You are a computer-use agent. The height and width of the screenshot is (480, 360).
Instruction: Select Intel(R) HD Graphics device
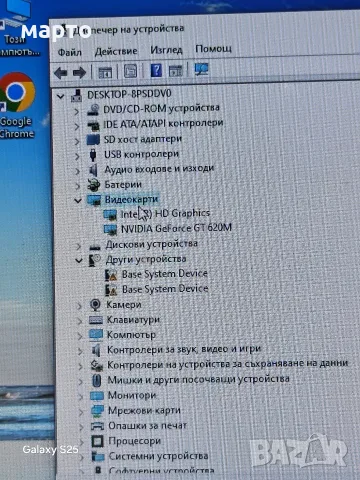coord(165,214)
